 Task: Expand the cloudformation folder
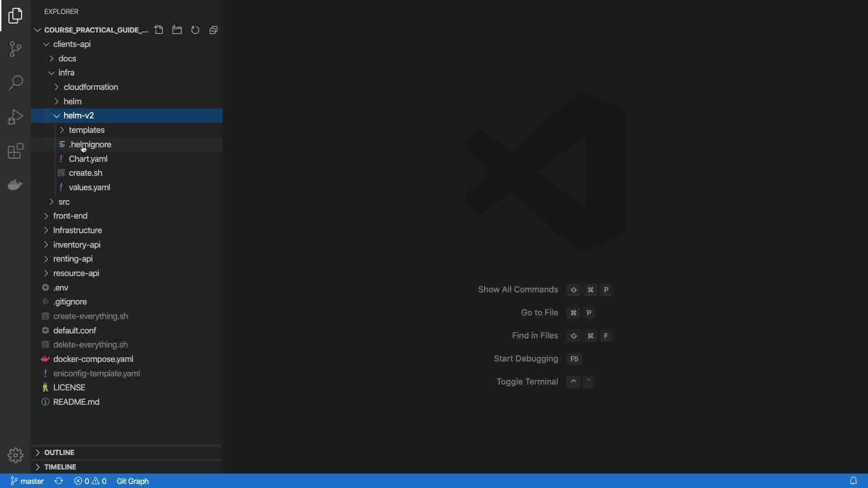(x=90, y=87)
